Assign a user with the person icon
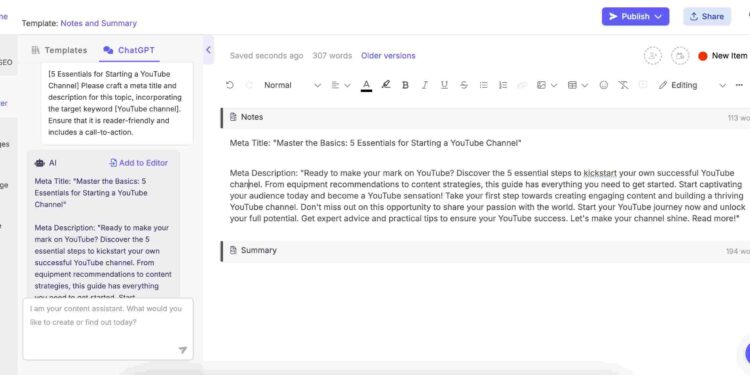Image resolution: width=750 pixels, height=375 pixels. click(652, 55)
